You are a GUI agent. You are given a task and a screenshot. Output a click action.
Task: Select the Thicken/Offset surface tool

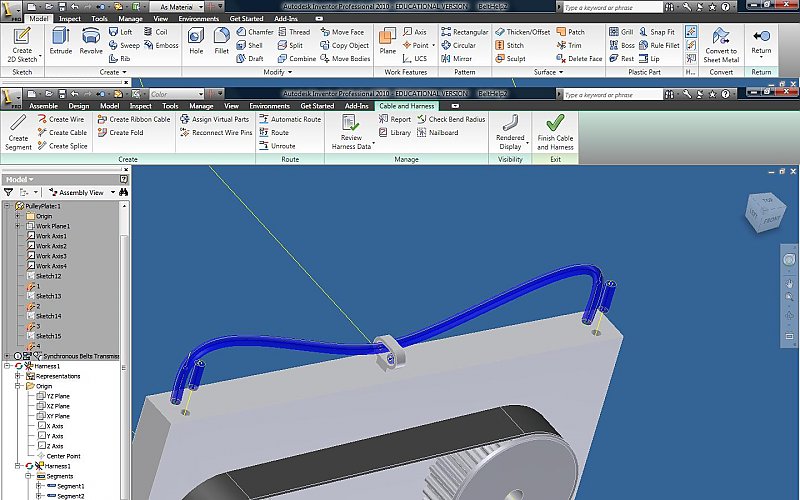coord(522,32)
